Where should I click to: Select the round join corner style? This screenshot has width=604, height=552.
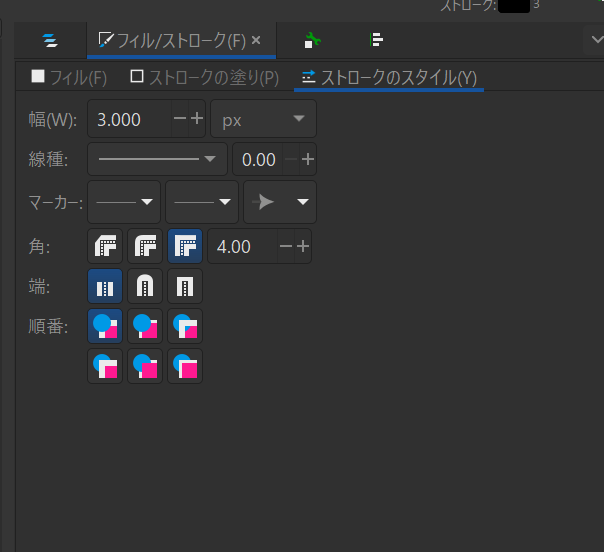point(145,246)
